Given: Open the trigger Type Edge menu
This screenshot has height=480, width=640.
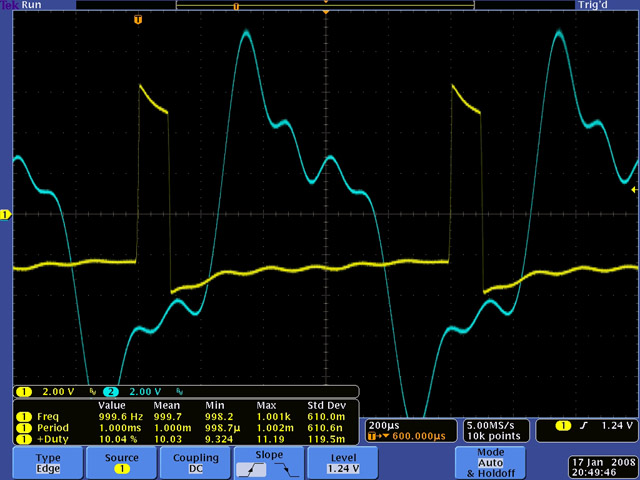Looking at the screenshot, I should pyautogui.click(x=48, y=461).
